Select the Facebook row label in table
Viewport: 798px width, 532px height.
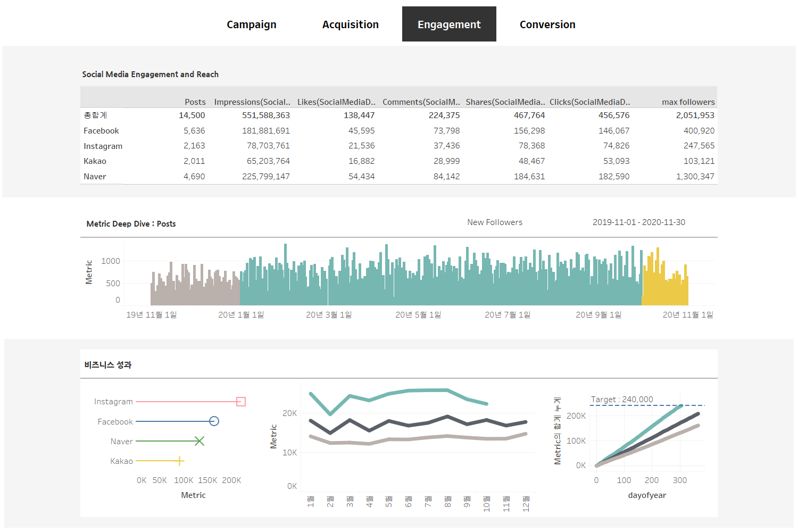tap(101, 131)
